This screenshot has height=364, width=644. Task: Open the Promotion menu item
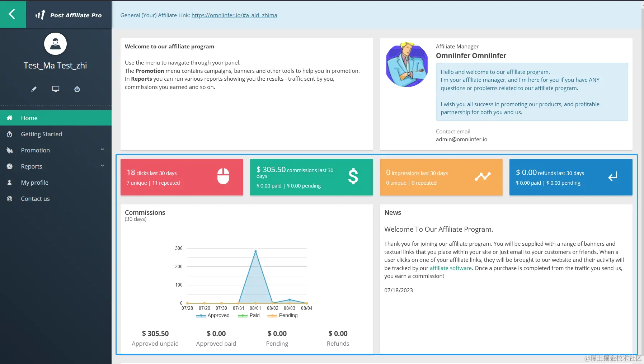pyautogui.click(x=56, y=150)
